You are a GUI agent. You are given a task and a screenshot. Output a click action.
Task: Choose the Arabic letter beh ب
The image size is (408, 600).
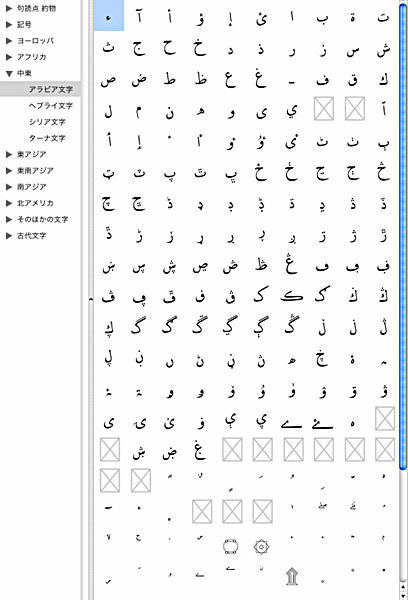tap(322, 19)
